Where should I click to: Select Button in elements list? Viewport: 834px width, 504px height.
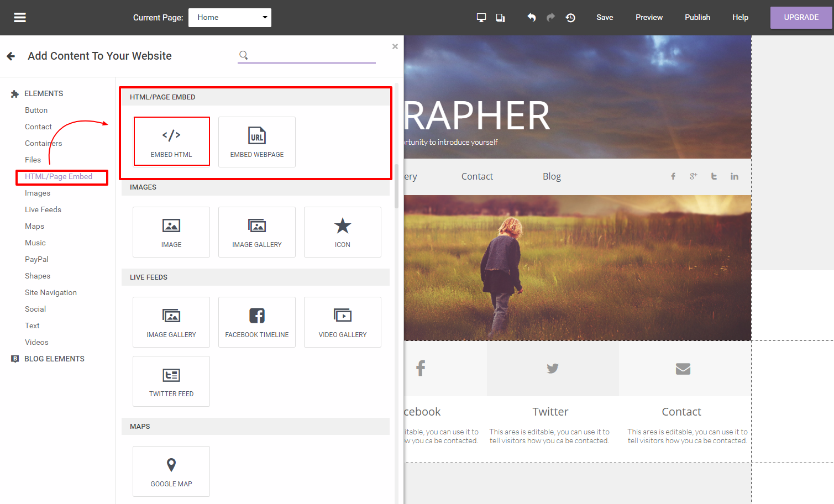36,110
